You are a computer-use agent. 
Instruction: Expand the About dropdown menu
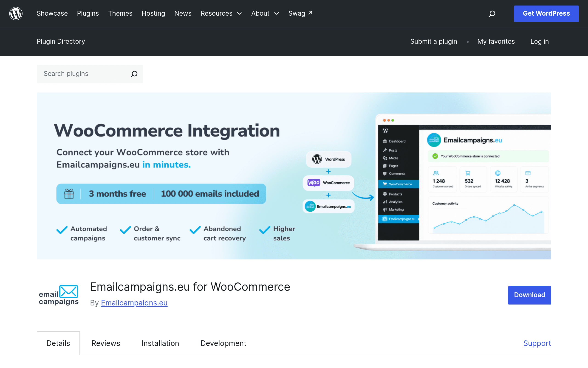(265, 13)
